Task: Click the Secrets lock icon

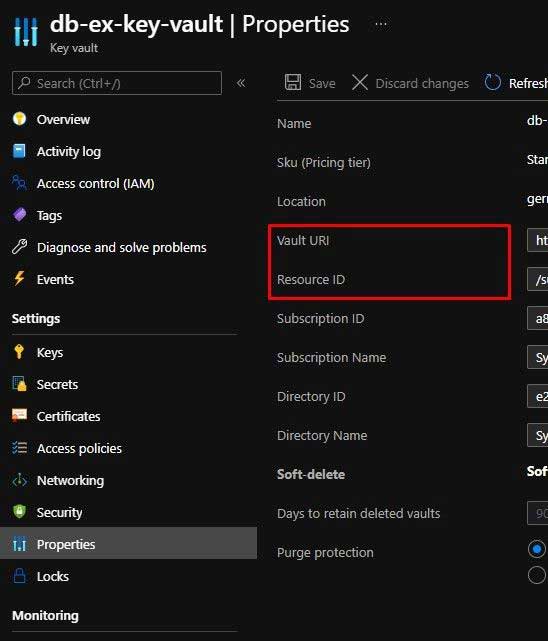Action: (19, 383)
